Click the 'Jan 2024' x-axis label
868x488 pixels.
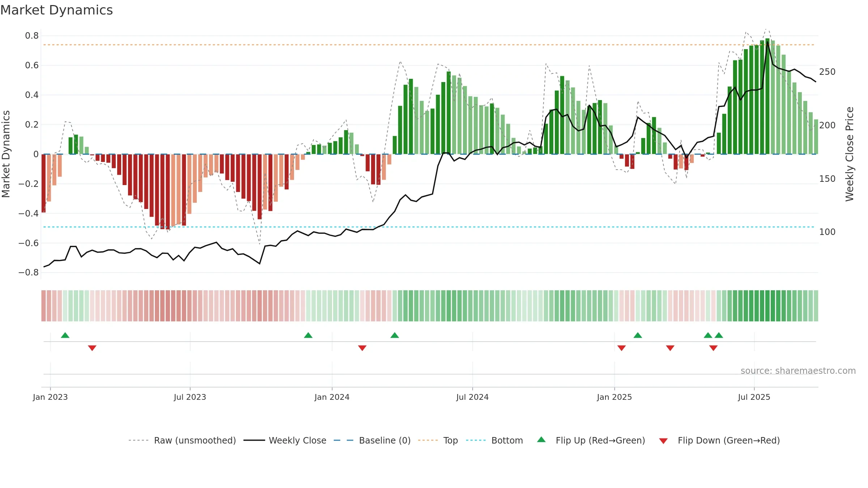click(332, 397)
